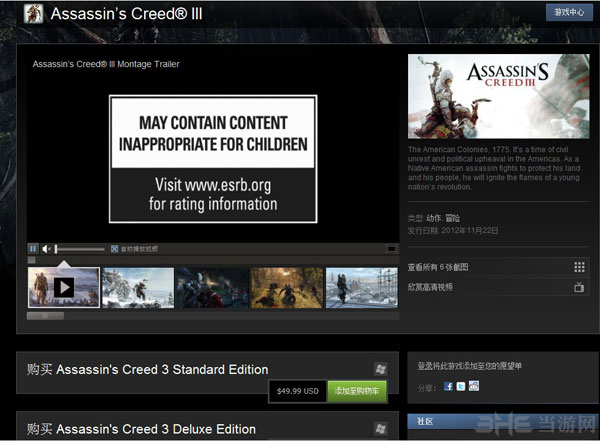Toggle the autoplay video checkbox
Viewport: 600px width, 441px height.
pos(114,249)
